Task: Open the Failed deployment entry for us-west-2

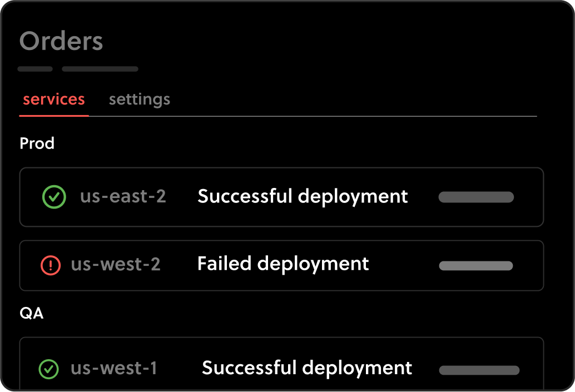Action: pos(283,264)
